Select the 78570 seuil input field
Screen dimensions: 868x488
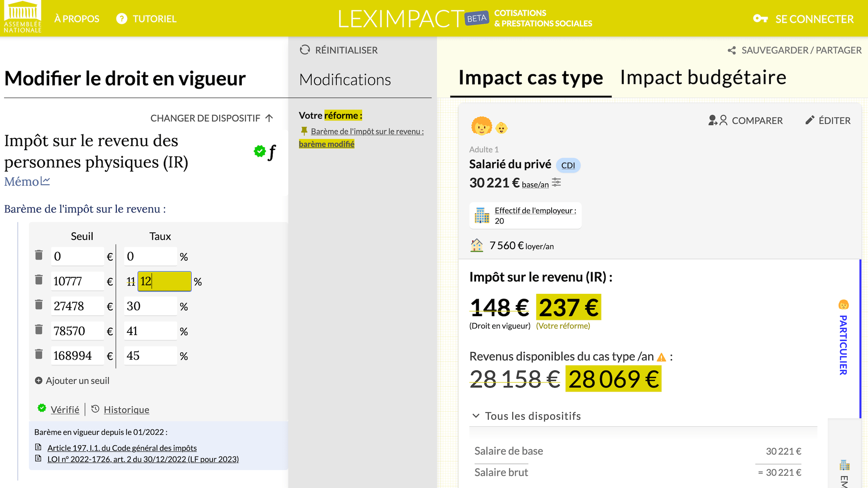[x=77, y=330]
